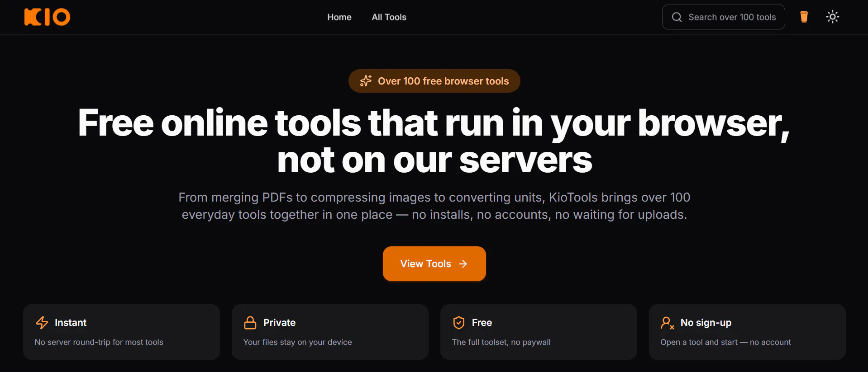Click 'Your files stay on your device' text

pos(298,342)
